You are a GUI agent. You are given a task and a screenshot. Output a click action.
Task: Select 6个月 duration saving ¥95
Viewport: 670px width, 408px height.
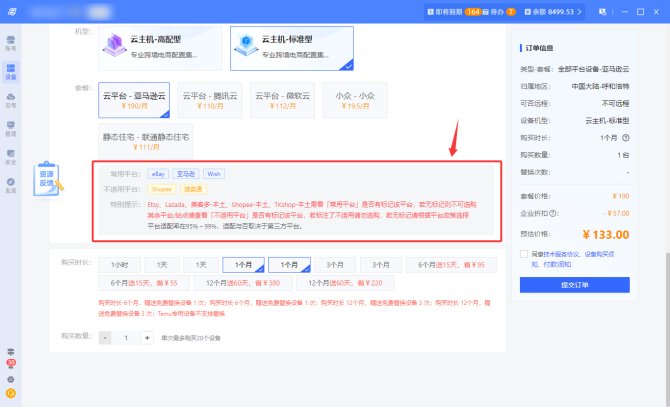(451, 265)
